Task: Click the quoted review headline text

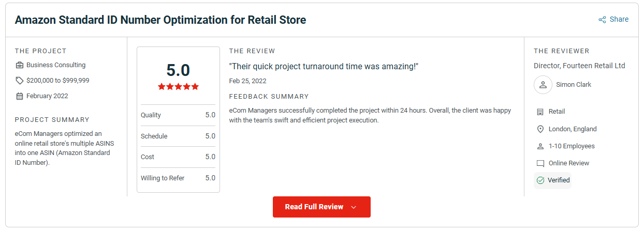Action: click(324, 66)
